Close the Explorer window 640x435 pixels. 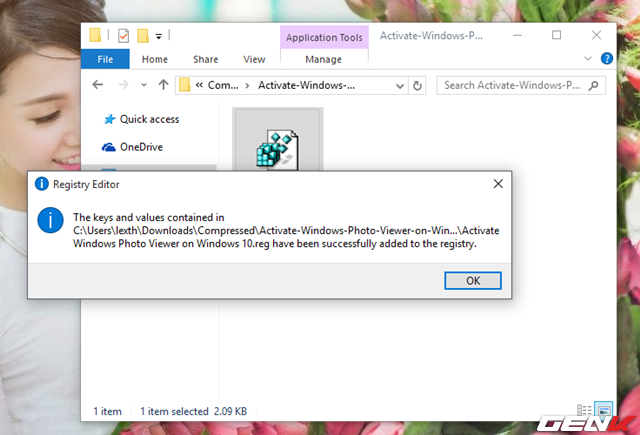pyautogui.click(x=596, y=36)
